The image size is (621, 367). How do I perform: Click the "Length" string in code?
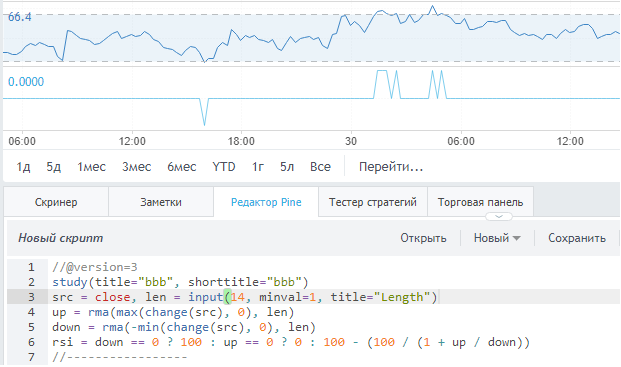click(x=402, y=297)
